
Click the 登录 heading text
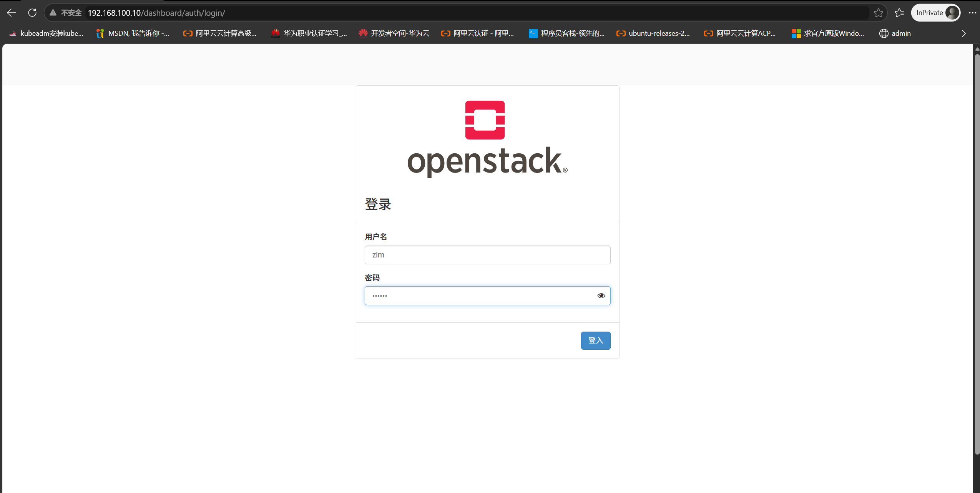coord(378,204)
